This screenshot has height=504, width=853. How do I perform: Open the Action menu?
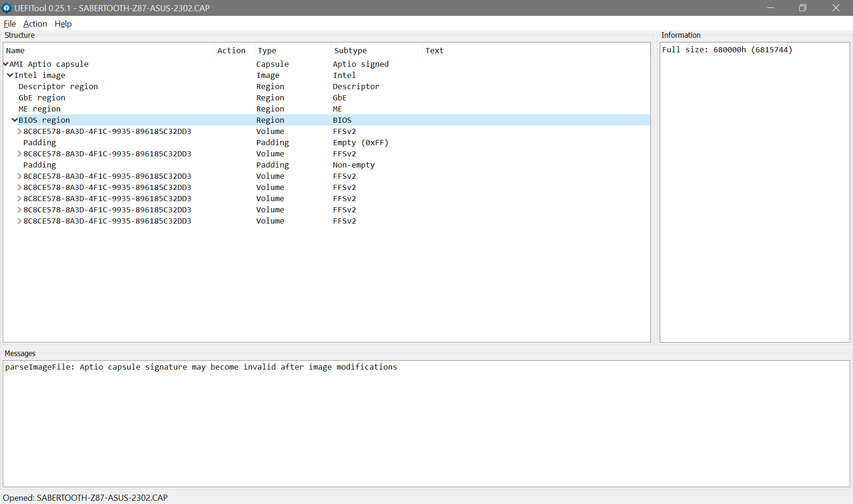tap(35, 24)
